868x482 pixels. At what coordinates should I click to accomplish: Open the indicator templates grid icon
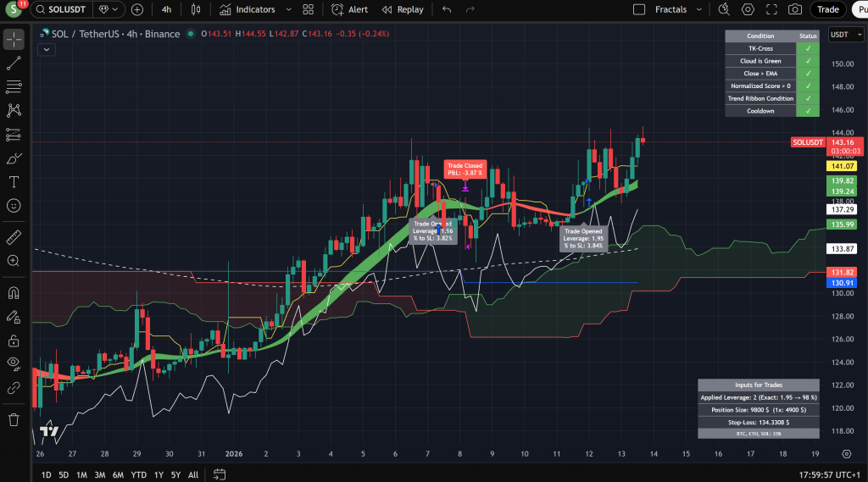[x=308, y=9]
